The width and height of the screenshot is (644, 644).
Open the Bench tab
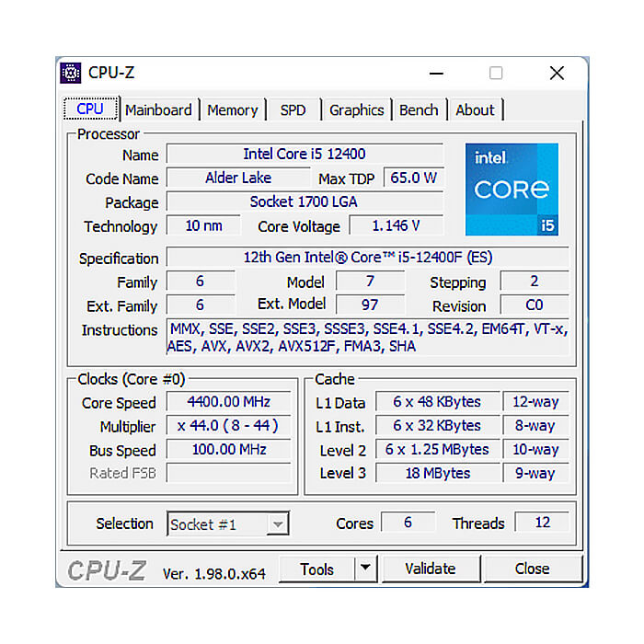tap(419, 110)
